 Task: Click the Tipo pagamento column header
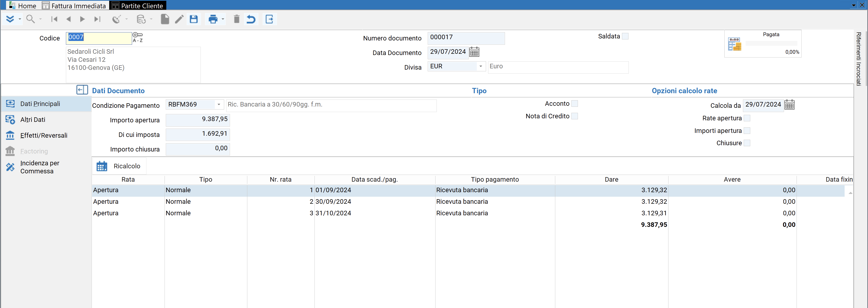495,179
